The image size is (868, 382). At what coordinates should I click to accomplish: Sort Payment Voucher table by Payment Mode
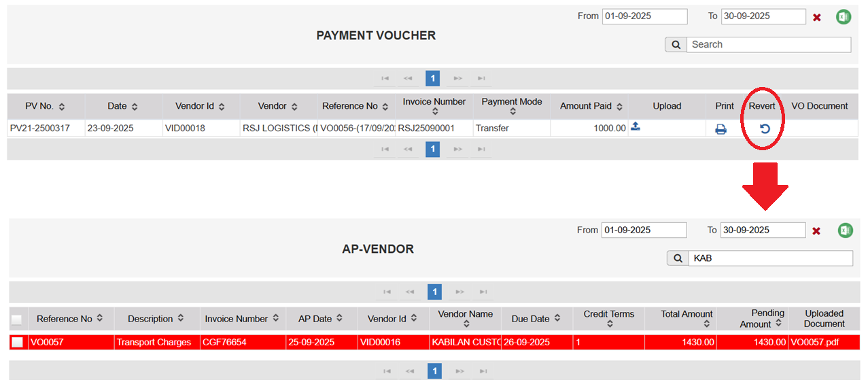pyautogui.click(x=513, y=112)
